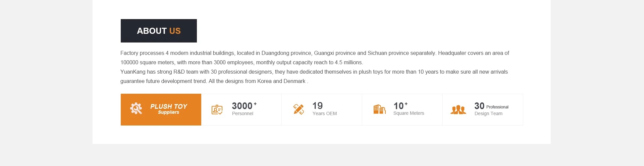Click the small Professional text
Viewport: 644px width, 166px height.
pos(497,107)
